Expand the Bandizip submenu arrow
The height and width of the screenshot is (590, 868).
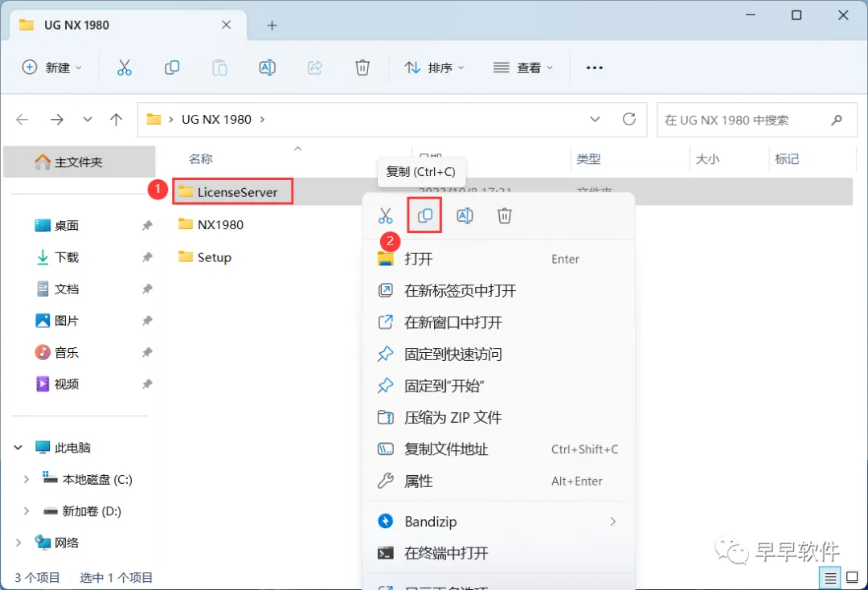click(x=612, y=522)
